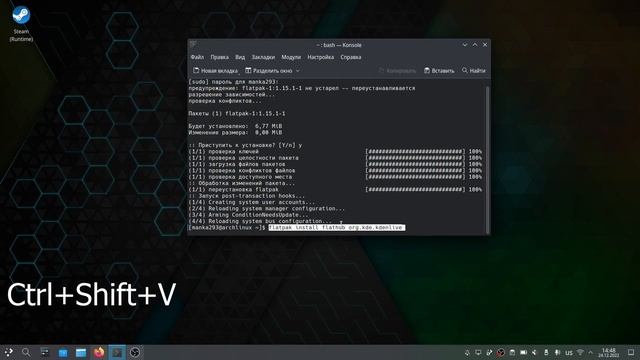Open the Dolphin file manager taskbar icon
The width and height of the screenshot is (640, 360).
pos(81,352)
